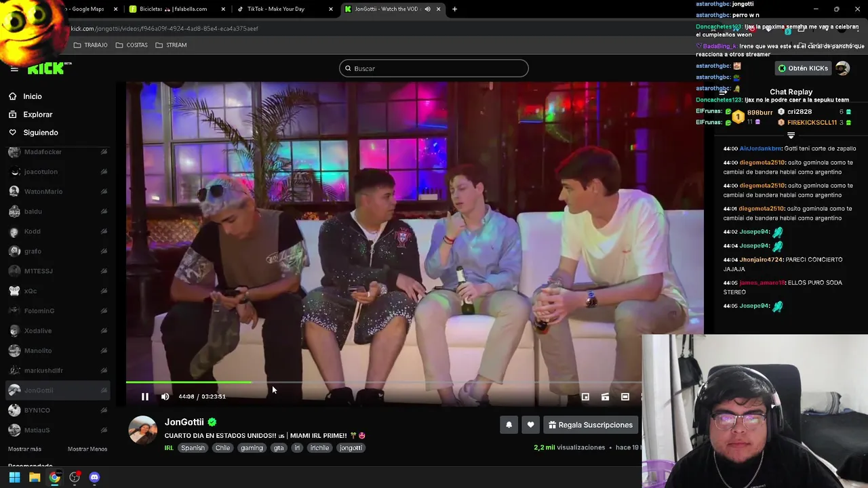Click the cast icon in the player
This screenshot has height=488, width=868.
tap(605, 397)
